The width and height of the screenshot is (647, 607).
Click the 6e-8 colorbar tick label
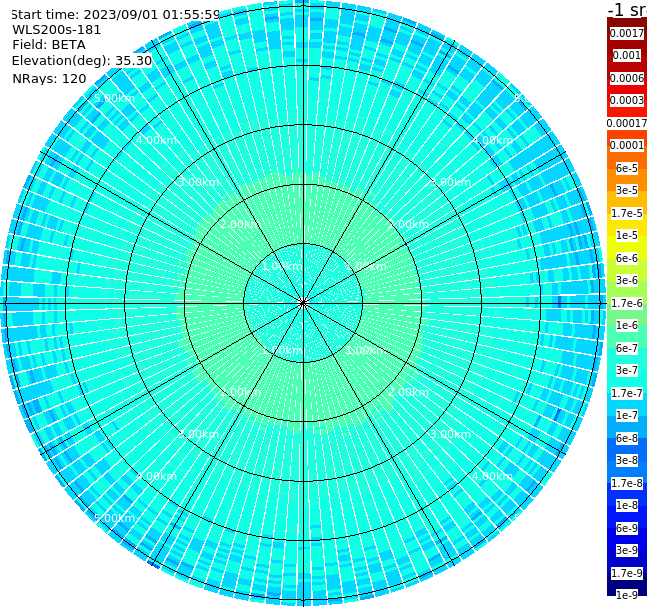(x=627, y=438)
